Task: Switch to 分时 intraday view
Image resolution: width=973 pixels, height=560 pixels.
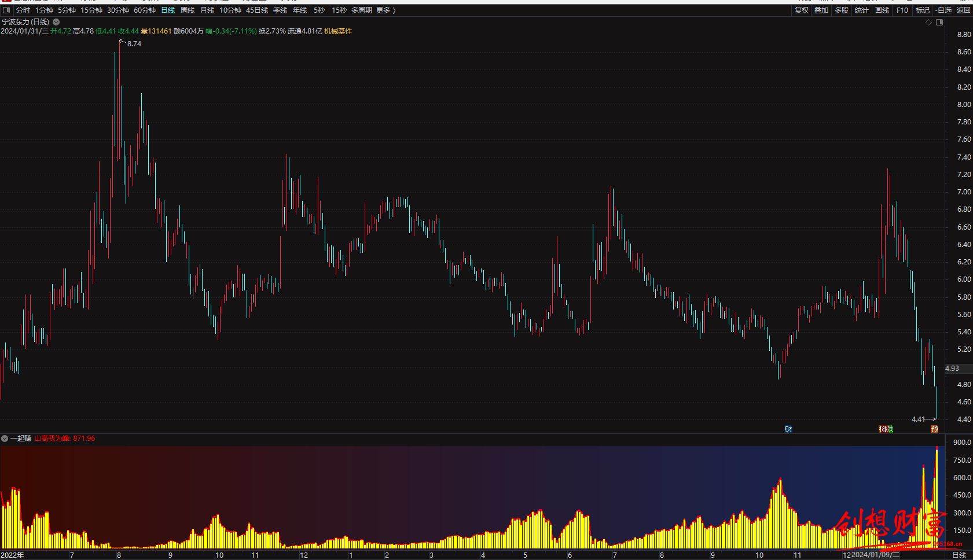Action: click(x=23, y=10)
